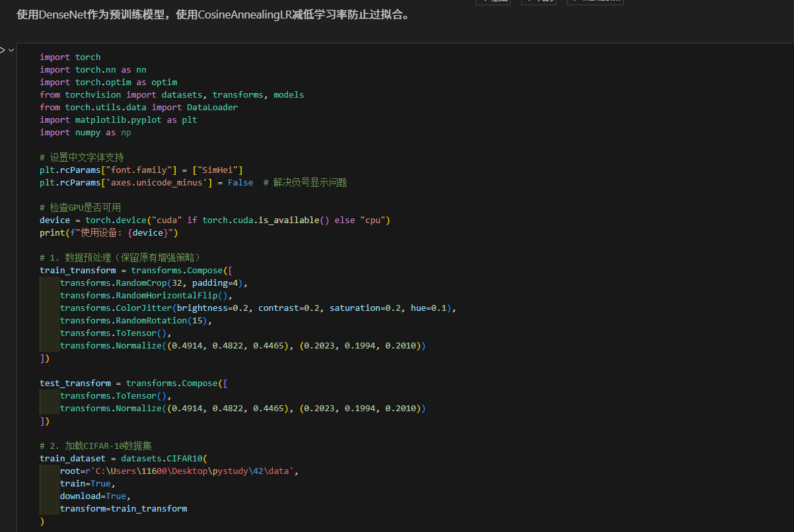Click the line 'import torch.optim as optim'
Image resolution: width=794 pixels, height=532 pixels.
click(108, 82)
